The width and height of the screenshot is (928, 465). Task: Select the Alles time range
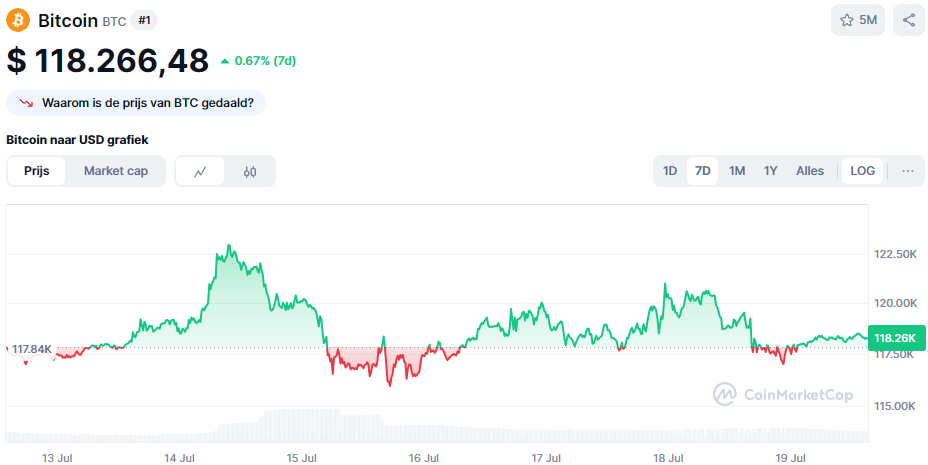click(x=810, y=171)
